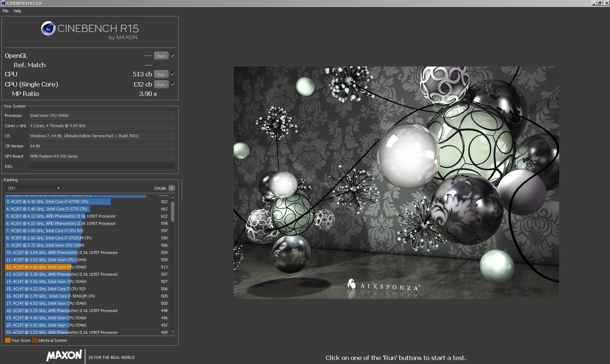Run the CPU benchmark
Screen dimensions: 610x364
click(x=161, y=74)
